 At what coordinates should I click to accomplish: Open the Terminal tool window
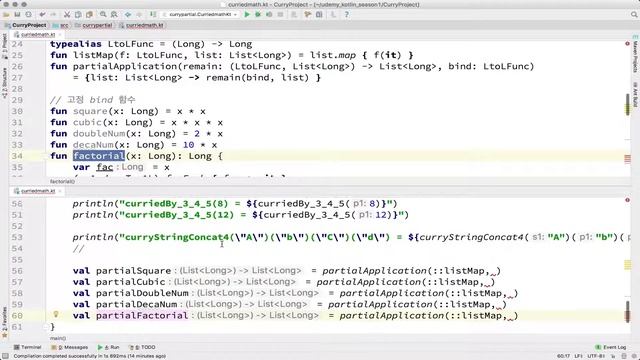click(x=28, y=347)
